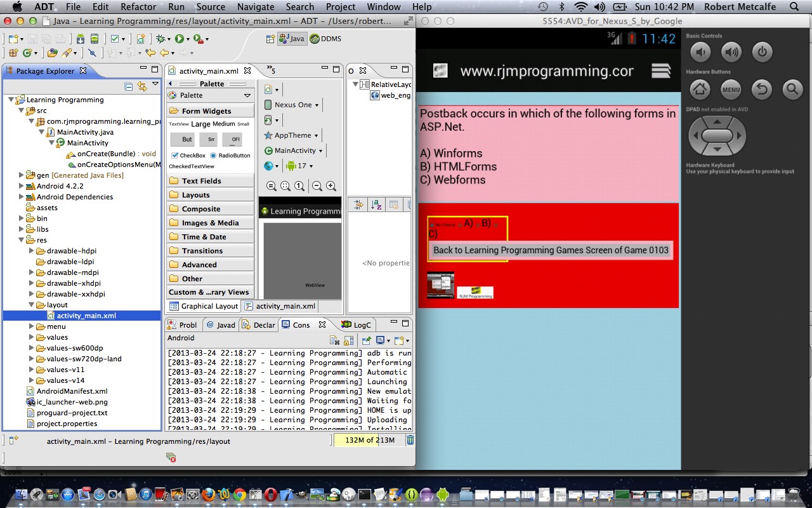Click the Debug (bug) toolbar icon
Image resolution: width=812 pixels, height=508 pixels.
pyautogui.click(x=160, y=39)
